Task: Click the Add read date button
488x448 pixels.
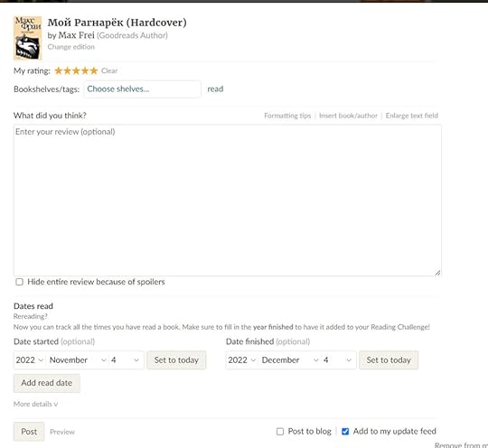Action: [47, 383]
